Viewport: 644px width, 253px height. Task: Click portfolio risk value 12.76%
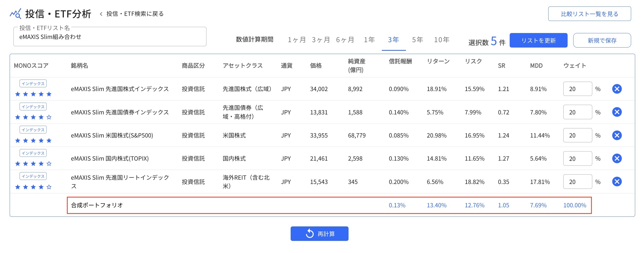tap(475, 205)
